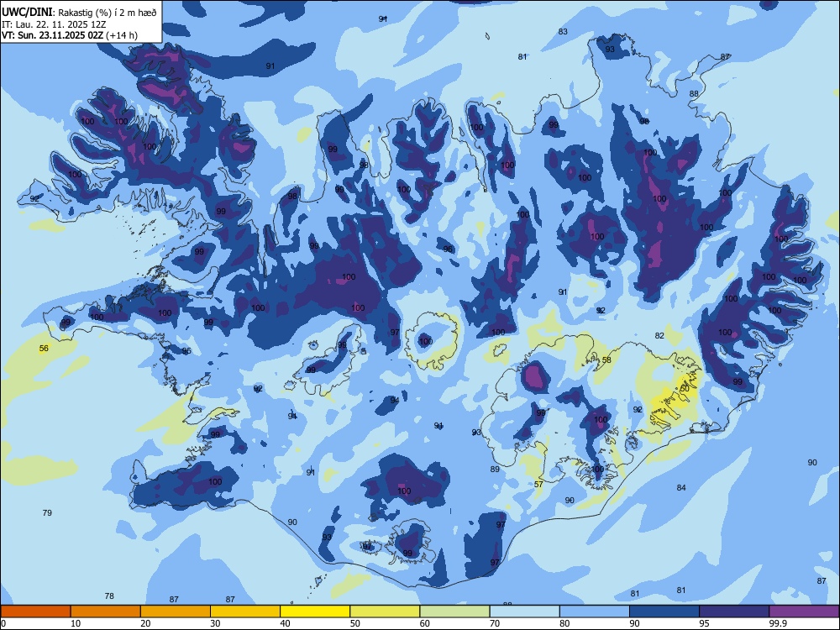Click the '40' legend tick label

[x=285, y=623]
